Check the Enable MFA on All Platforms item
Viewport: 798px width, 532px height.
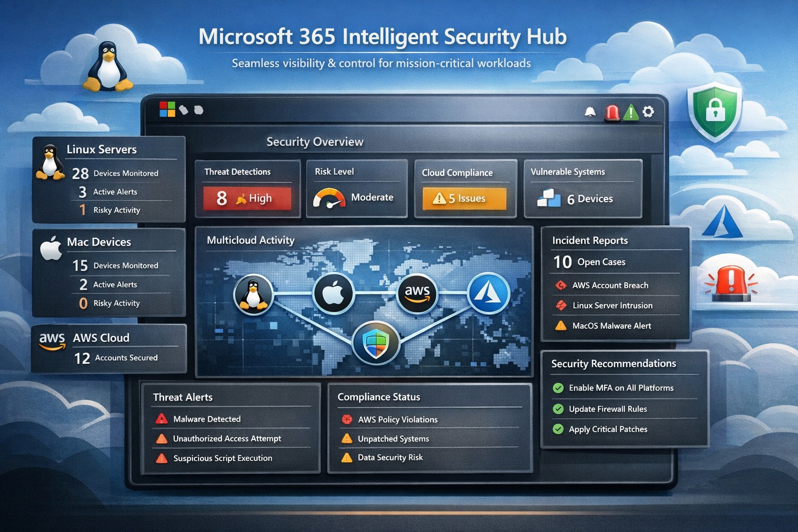point(558,388)
